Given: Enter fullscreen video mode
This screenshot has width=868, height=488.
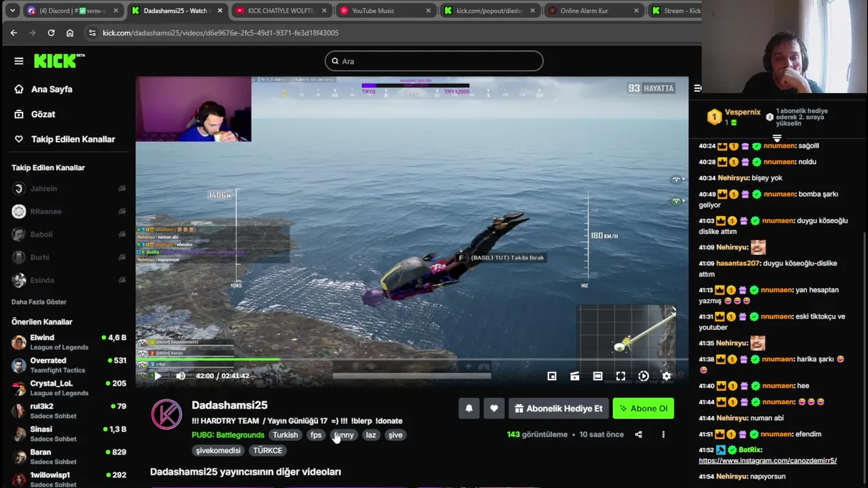Looking at the screenshot, I should tap(620, 376).
